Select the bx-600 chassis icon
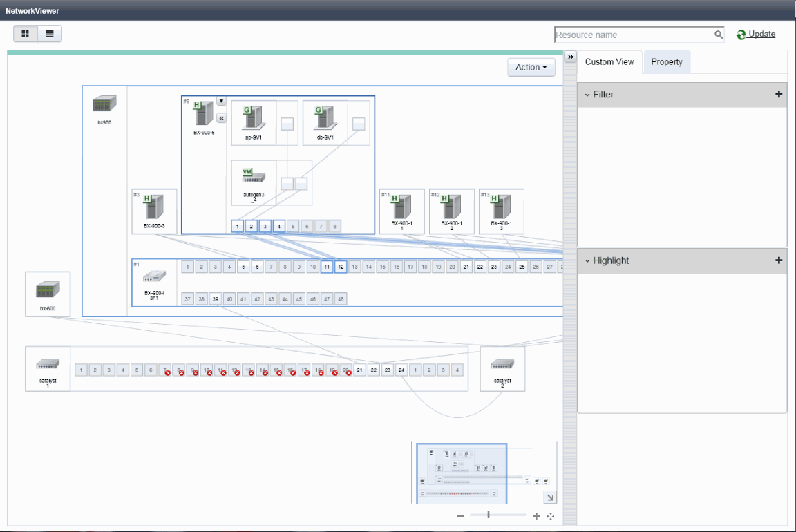The image size is (796, 532). [48, 290]
